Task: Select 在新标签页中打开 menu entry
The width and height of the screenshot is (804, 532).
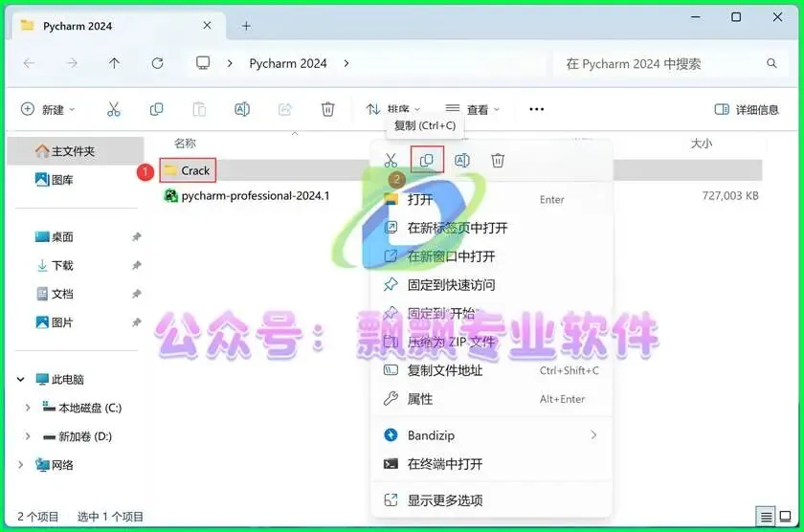Action: tap(491, 228)
